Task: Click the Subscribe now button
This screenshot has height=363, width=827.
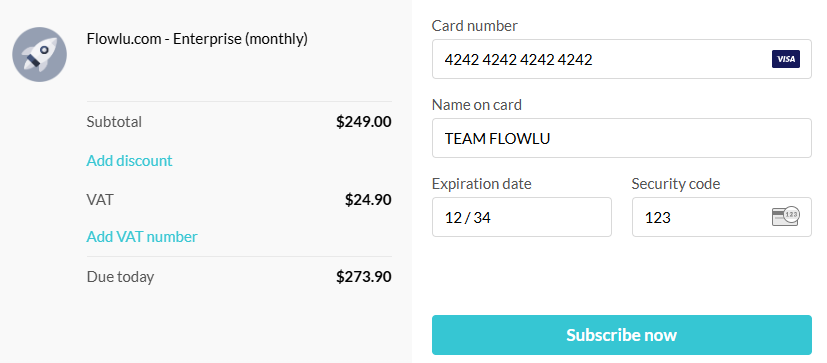Action: point(621,335)
